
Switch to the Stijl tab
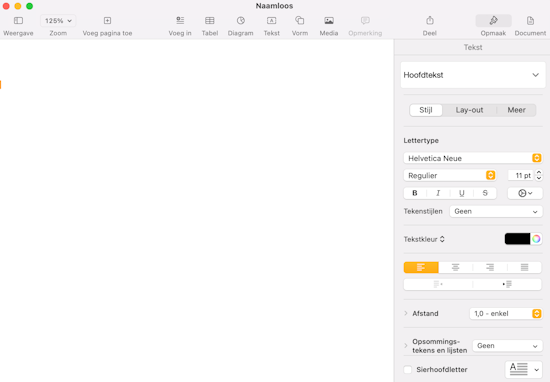[x=426, y=110]
